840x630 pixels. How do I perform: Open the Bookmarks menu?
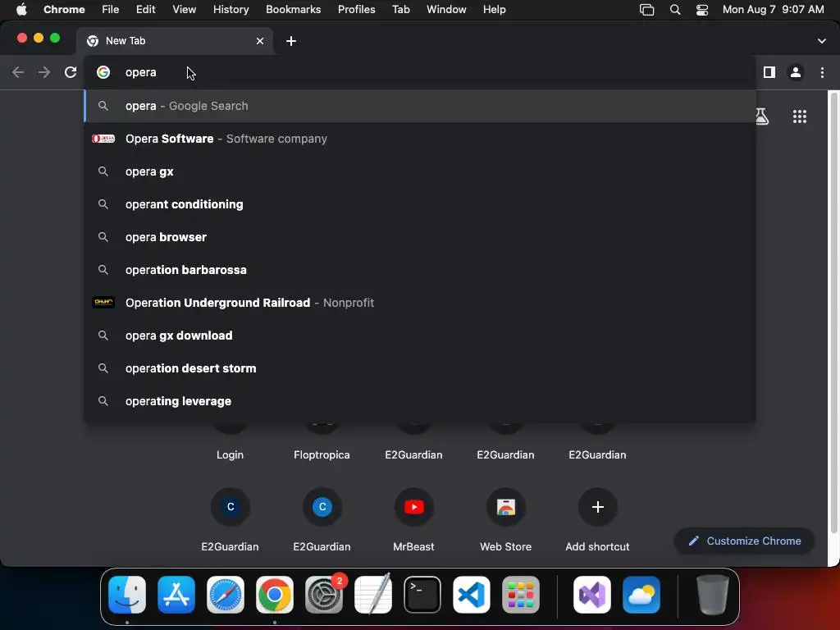pos(293,10)
